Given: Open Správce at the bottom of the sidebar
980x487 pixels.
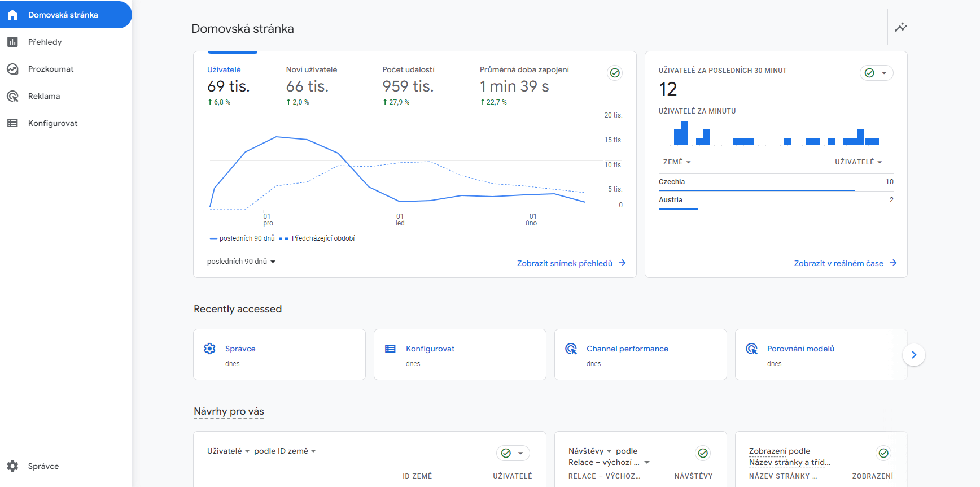Looking at the screenshot, I should (66, 466).
